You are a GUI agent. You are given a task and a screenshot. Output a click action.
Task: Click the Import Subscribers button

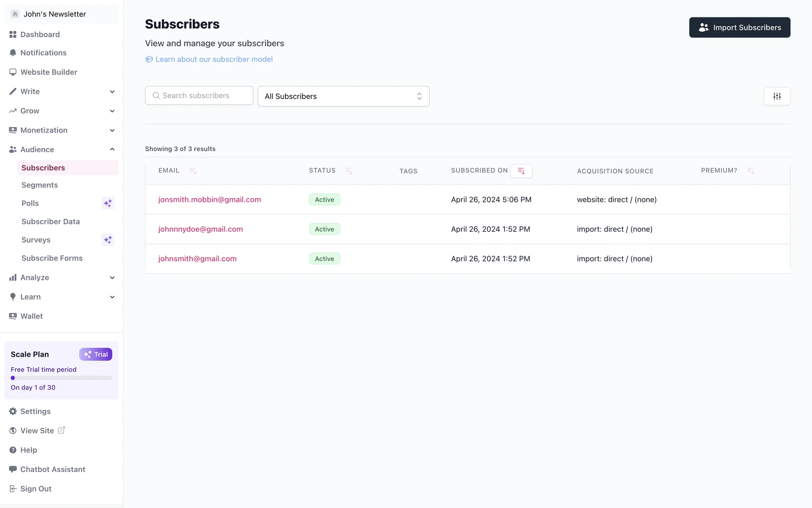[739, 28]
